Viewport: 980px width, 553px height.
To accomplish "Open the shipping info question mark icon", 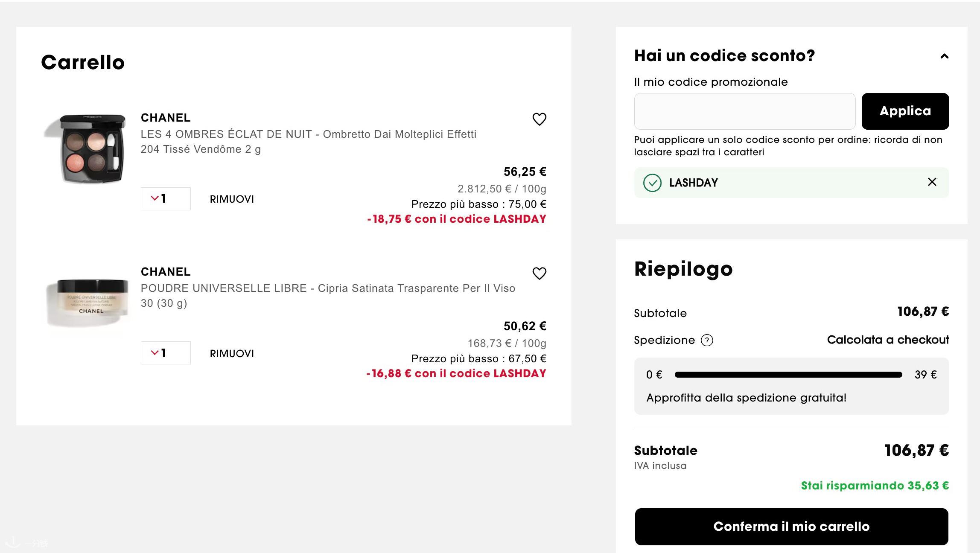I will (707, 340).
